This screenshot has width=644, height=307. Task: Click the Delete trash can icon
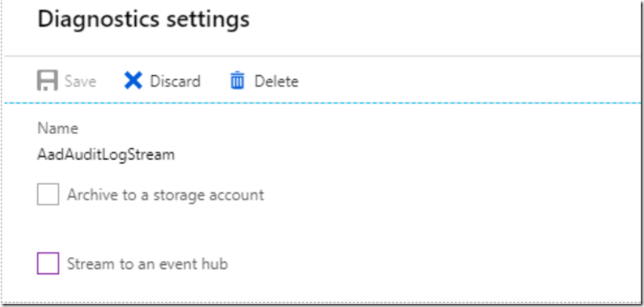237,81
